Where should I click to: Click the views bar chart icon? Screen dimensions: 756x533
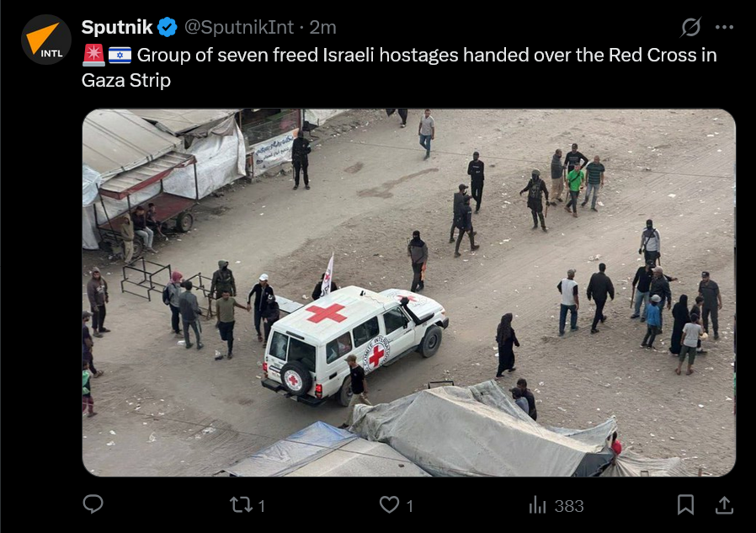point(537,505)
